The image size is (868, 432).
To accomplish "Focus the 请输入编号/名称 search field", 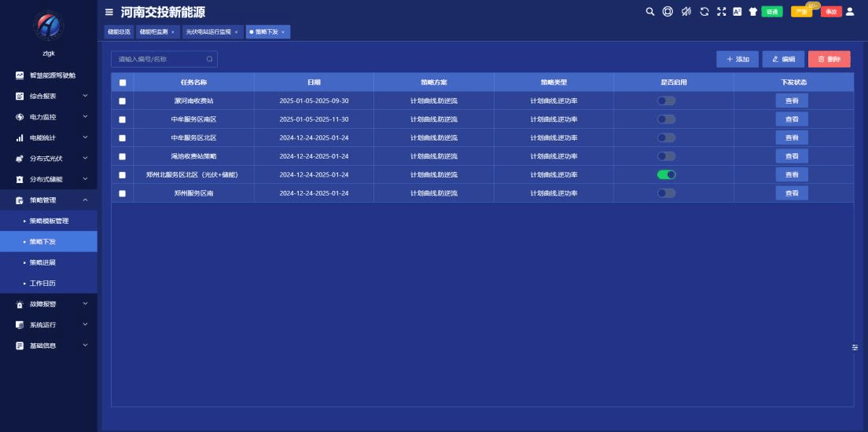I will tap(164, 59).
